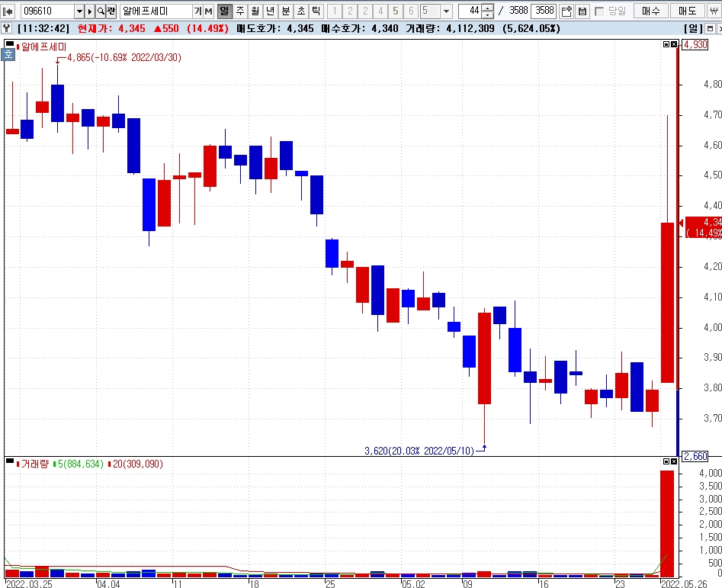Click the tall red volume bar

(667, 523)
